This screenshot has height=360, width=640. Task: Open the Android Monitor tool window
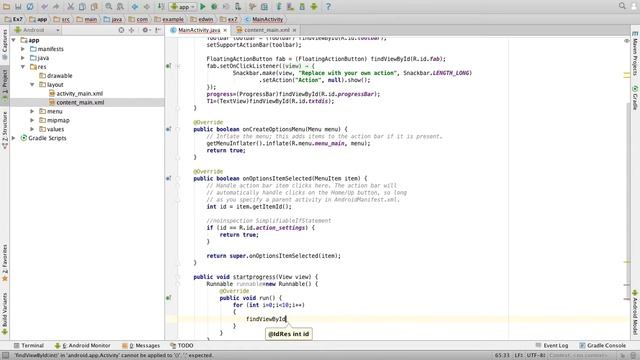pos(82,345)
